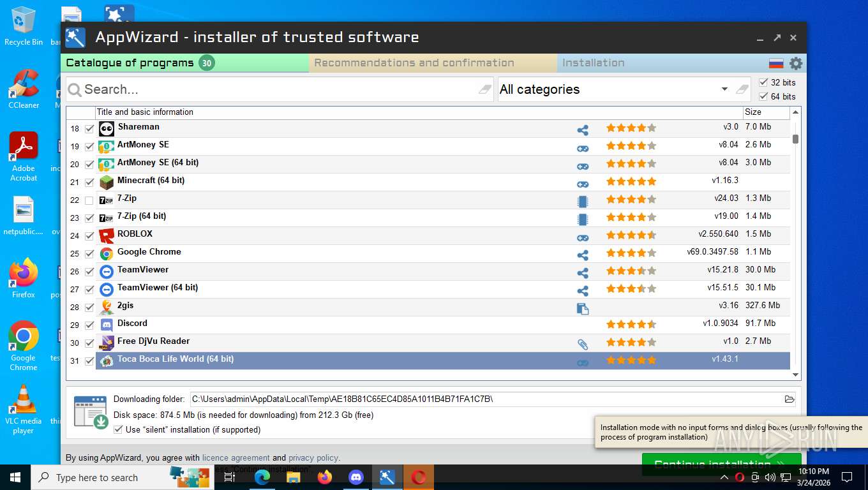Click the Google Chrome row icon
This screenshot has width=868, height=490.
(x=107, y=254)
